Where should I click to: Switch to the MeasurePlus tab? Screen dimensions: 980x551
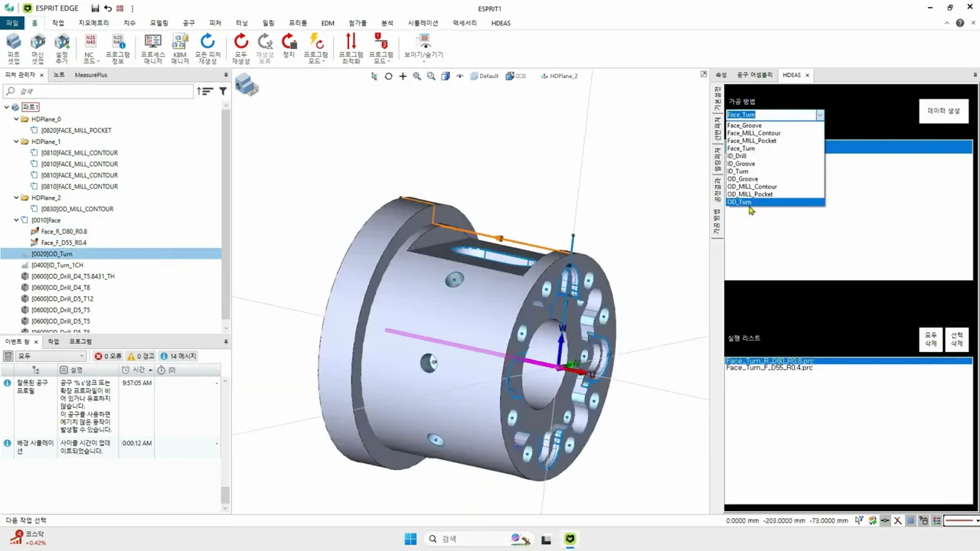pyautogui.click(x=91, y=75)
